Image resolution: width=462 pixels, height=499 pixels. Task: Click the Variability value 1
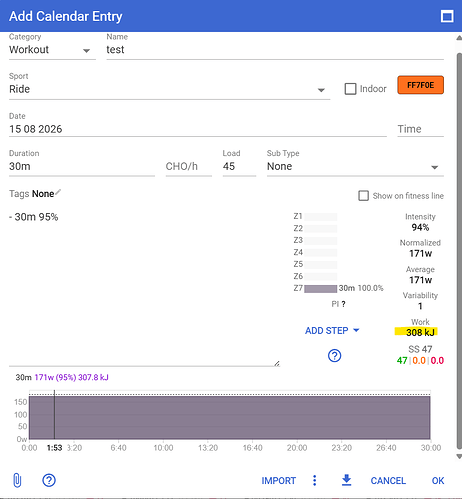420,306
